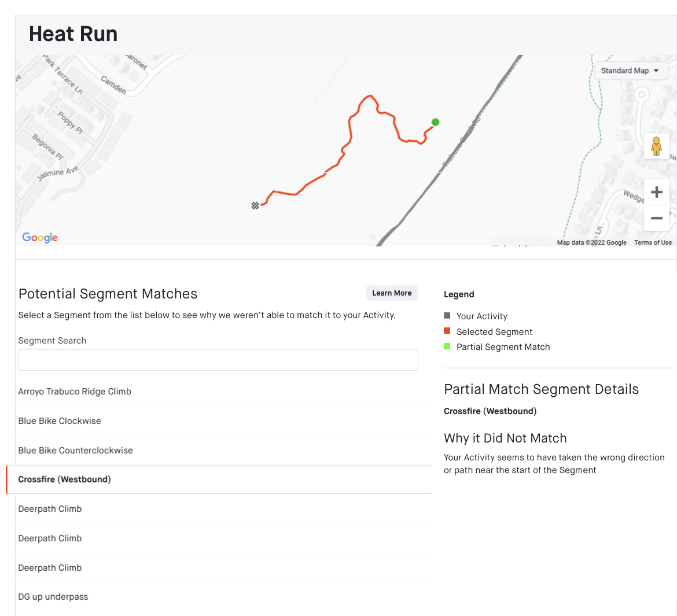Select the first Deerpath Climb segment
This screenshot has width=677, height=616.
50,509
